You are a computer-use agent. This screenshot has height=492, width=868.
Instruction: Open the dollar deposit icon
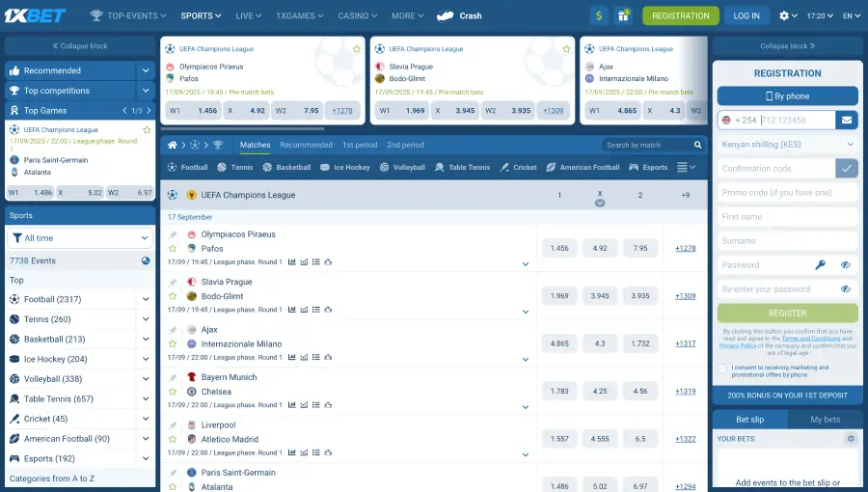pyautogui.click(x=598, y=15)
